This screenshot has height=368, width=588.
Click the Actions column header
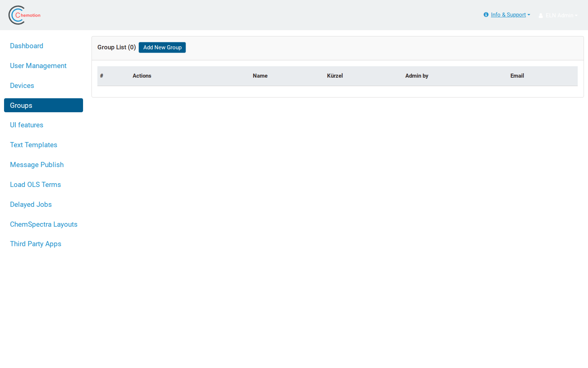[142, 76]
